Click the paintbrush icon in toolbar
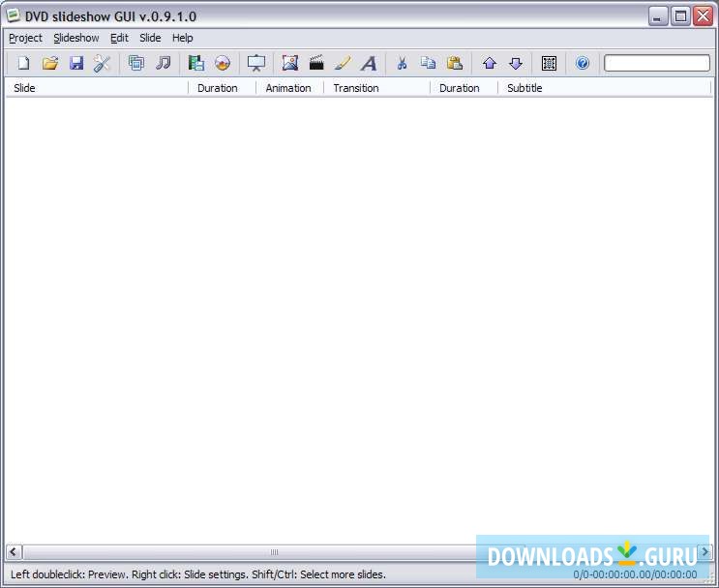This screenshot has height=588, width=719. (343, 63)
